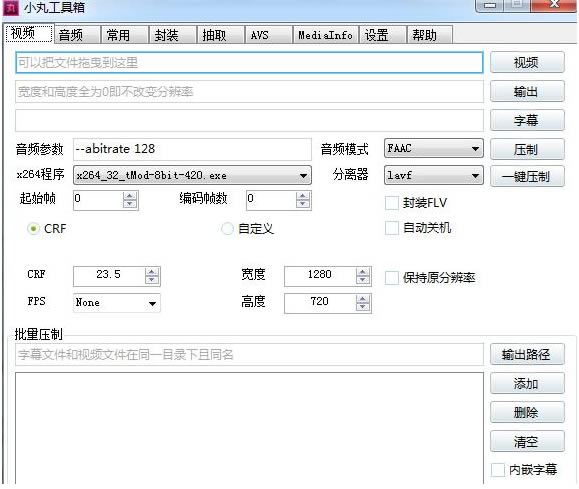Increase 编码帧数 with up arrow
The image size is (579, 489).
point(303,196)
